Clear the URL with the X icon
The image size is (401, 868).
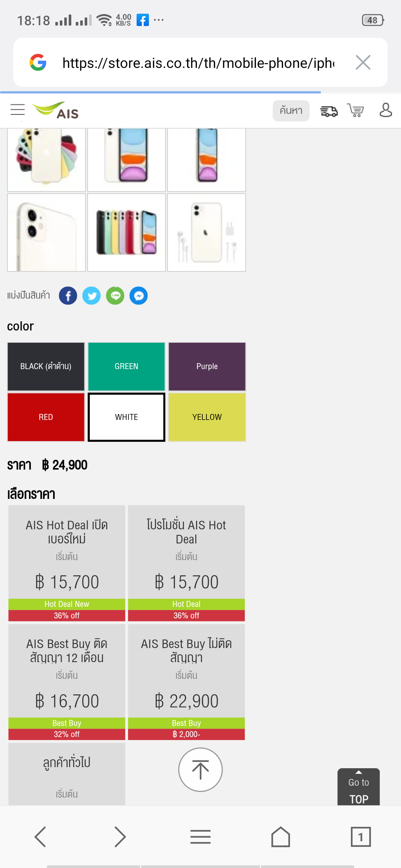(x=363, y=62)
